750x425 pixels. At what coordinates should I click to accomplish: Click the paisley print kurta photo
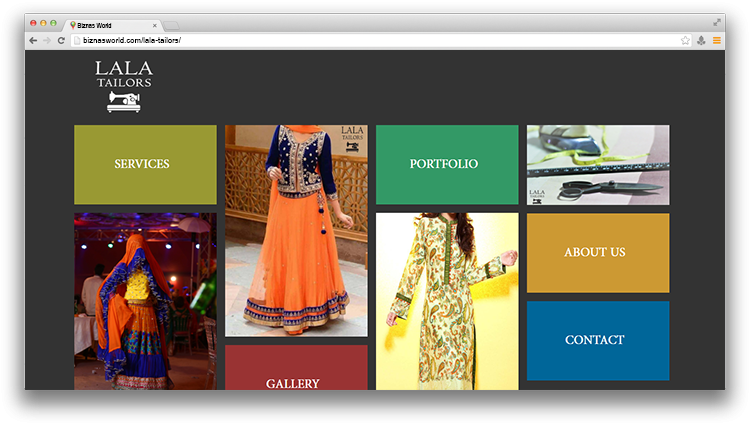point(447,301)
